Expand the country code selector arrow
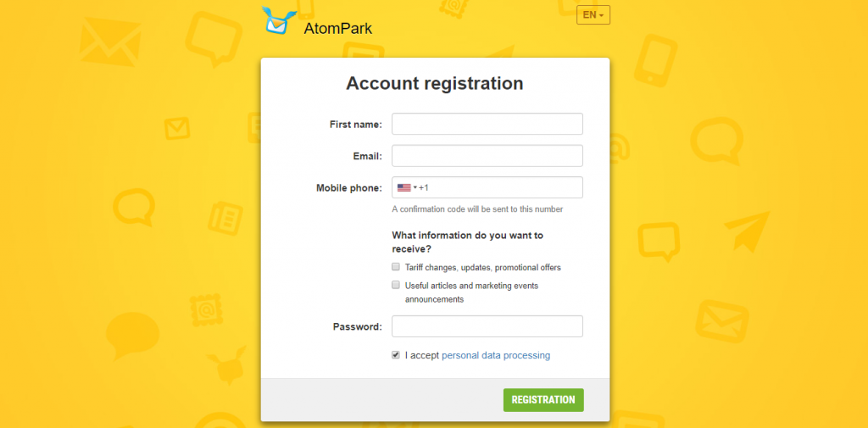 [415, 187]
